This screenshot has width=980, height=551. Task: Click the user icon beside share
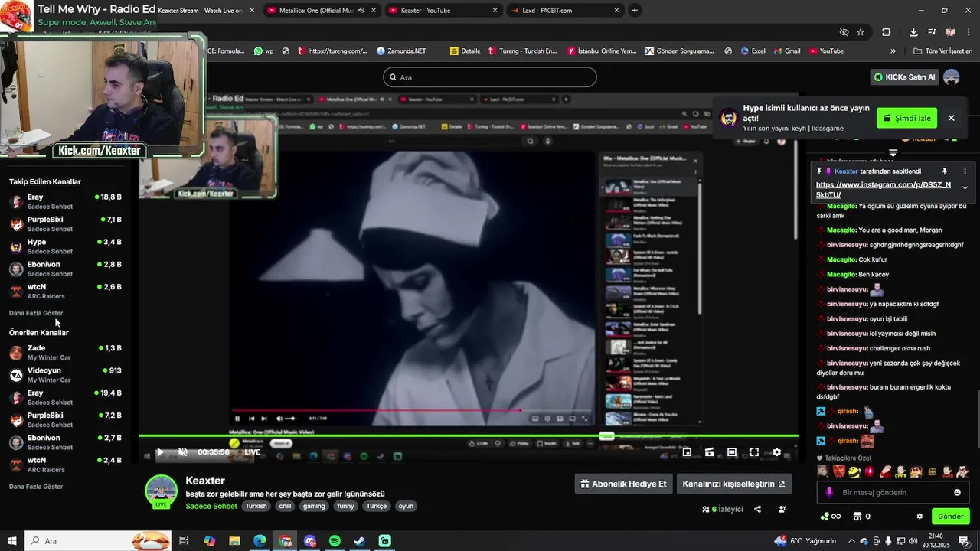(782, 509)
